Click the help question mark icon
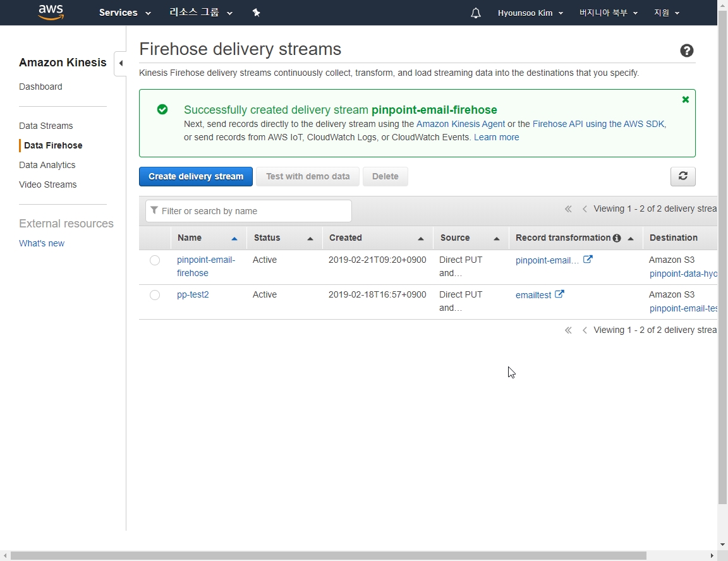 pos(687,51)
